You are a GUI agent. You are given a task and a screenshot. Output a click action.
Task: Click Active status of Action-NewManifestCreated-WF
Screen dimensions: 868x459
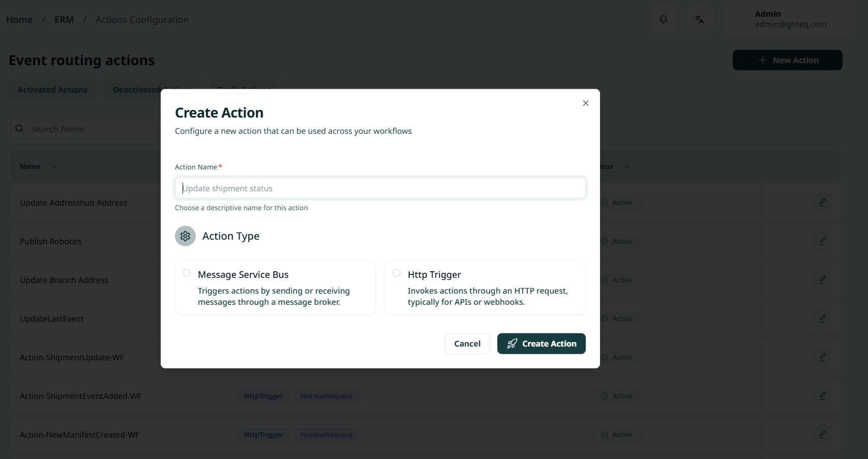click(617, 435)
